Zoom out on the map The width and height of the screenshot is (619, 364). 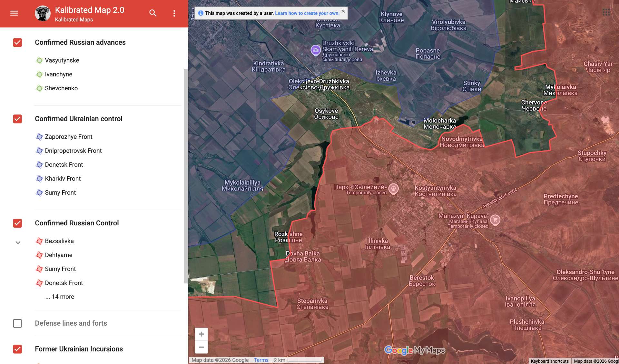(201, 347)
